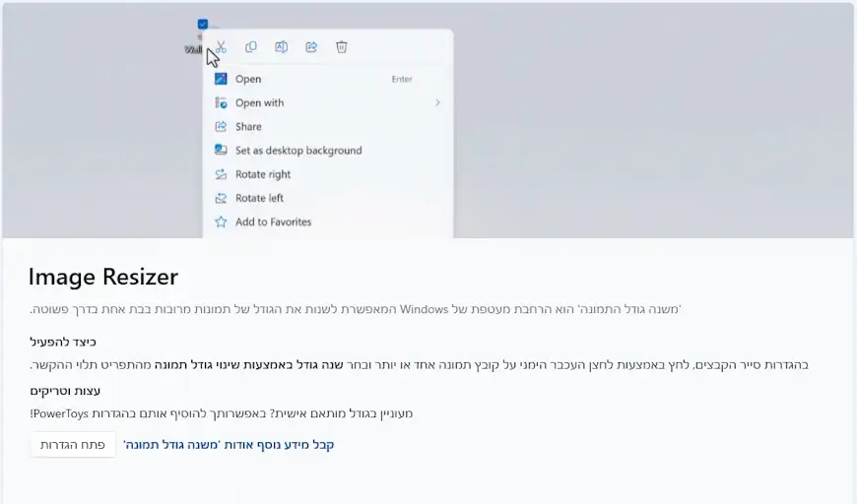Toggle the blue file selection checkbox
Image resolution: width=857 pixels, height=504 pixels.
point(203,24)
